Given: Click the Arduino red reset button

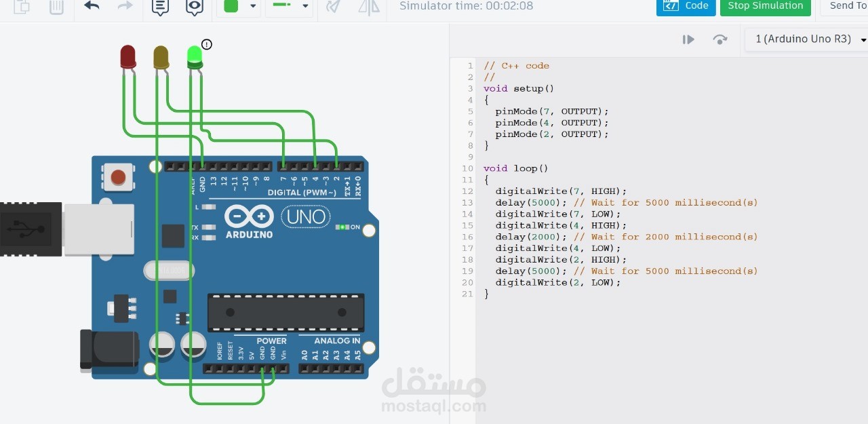Looking at the screenshot, I should [x=118, y=177].
